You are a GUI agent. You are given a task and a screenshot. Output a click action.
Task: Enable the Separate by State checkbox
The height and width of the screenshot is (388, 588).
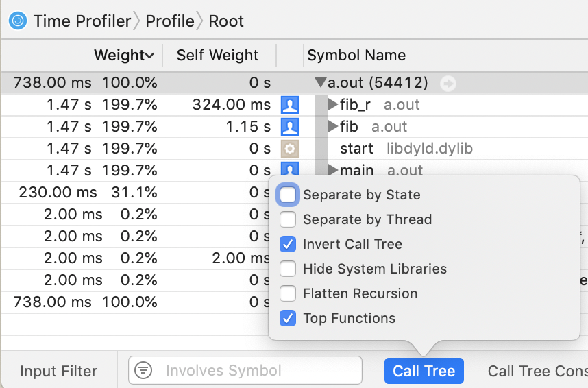tap(289, 195)
